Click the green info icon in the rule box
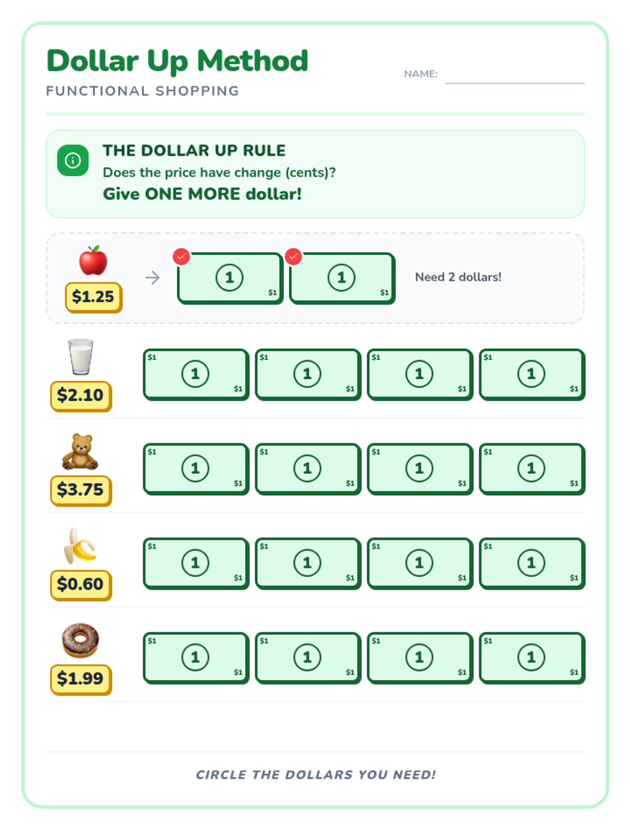This screenshot has width=630, height=840. point(72,160)
